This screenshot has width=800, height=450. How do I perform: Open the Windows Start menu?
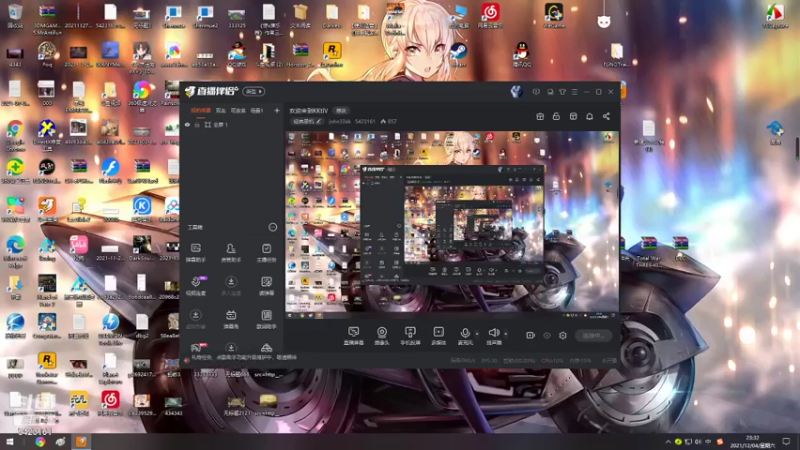pos(10,441)
